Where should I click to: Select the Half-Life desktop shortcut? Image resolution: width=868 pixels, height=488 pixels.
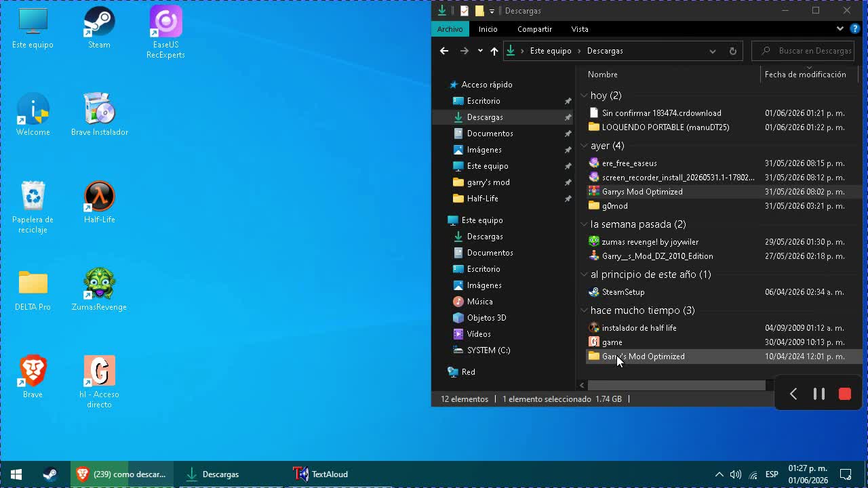(x=99, y=203)
